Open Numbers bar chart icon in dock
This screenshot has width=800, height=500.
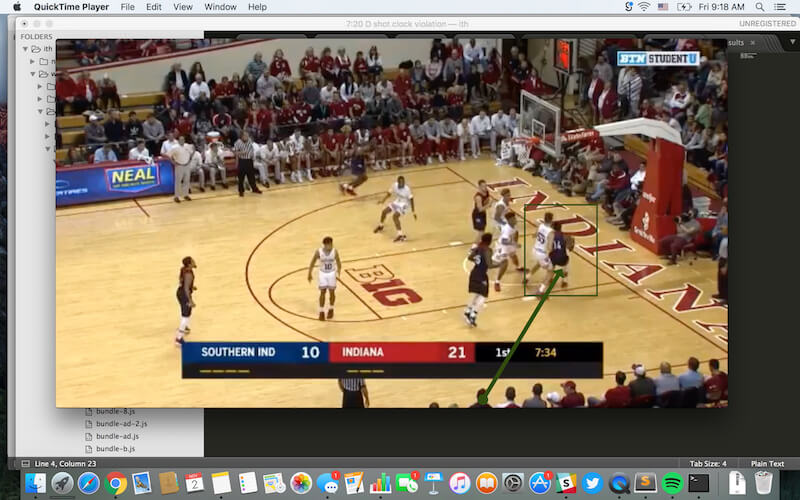pyautogui.click(x=381, y=483)
